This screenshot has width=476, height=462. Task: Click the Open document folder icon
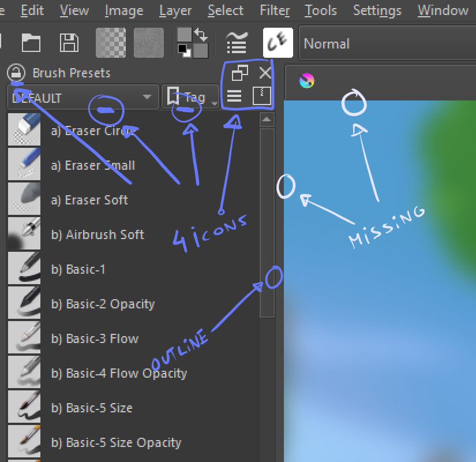click(x=31, y=43)
